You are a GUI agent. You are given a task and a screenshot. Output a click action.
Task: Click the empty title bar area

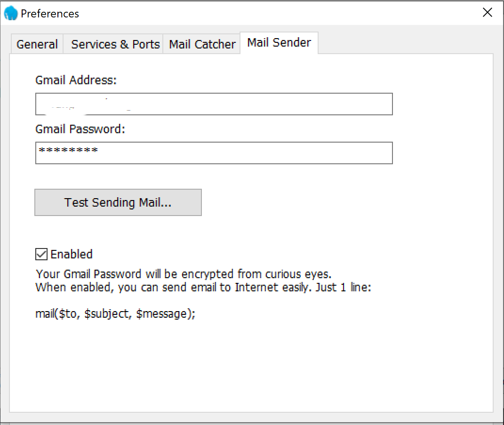[x=282, y=13]
